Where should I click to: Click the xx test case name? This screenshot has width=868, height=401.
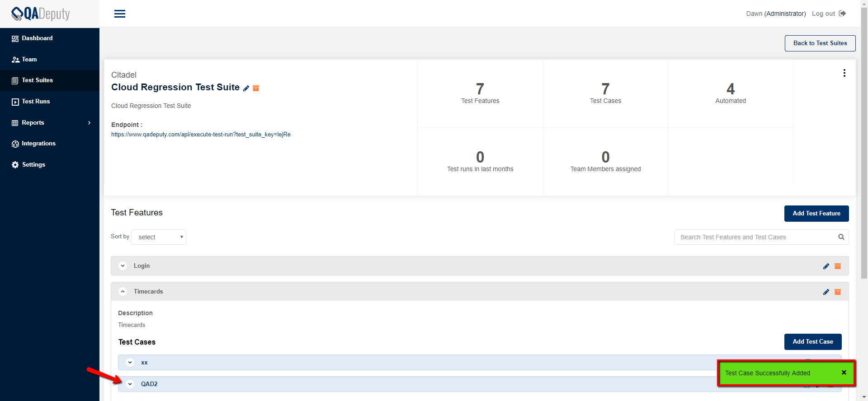(144, 363)
